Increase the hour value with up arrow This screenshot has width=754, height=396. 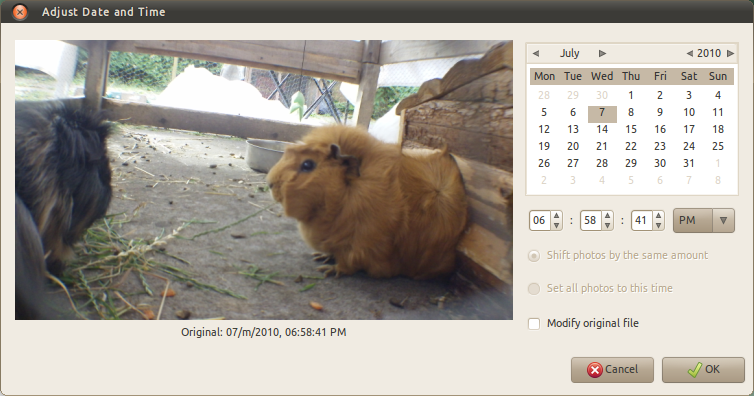click(x=556, y=216)
